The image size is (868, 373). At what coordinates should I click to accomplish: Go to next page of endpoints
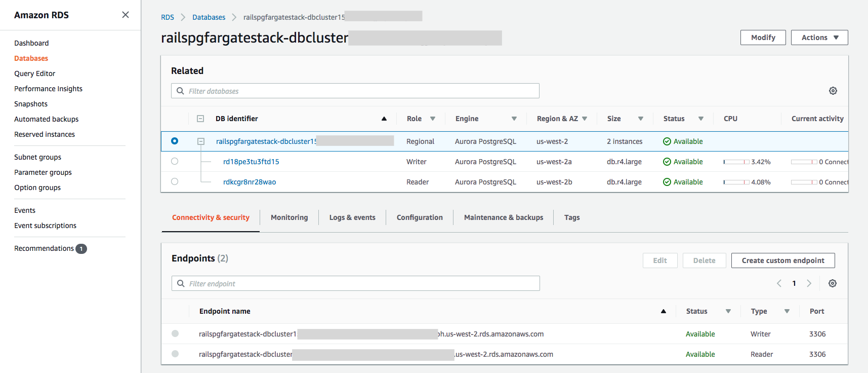[x=809, y=283]
